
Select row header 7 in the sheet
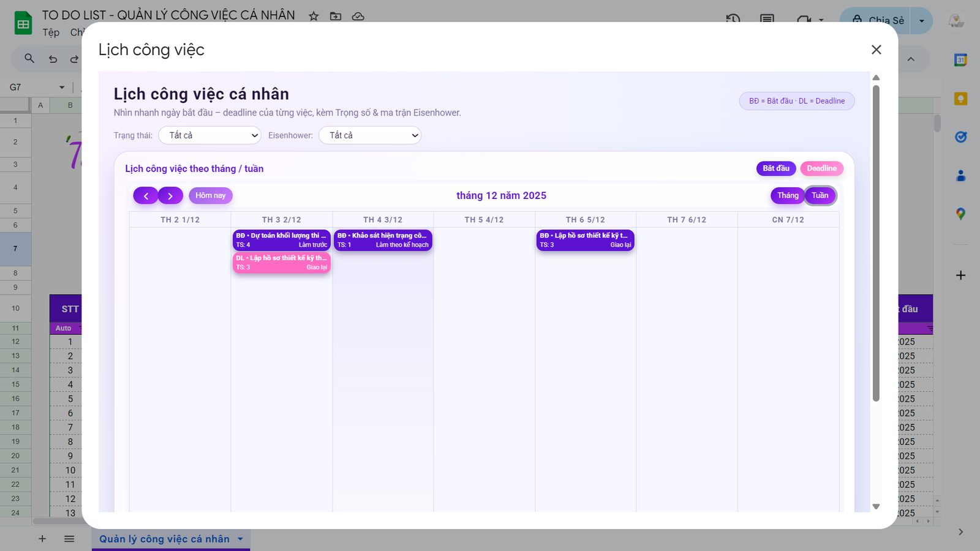[x=15, y=249]
